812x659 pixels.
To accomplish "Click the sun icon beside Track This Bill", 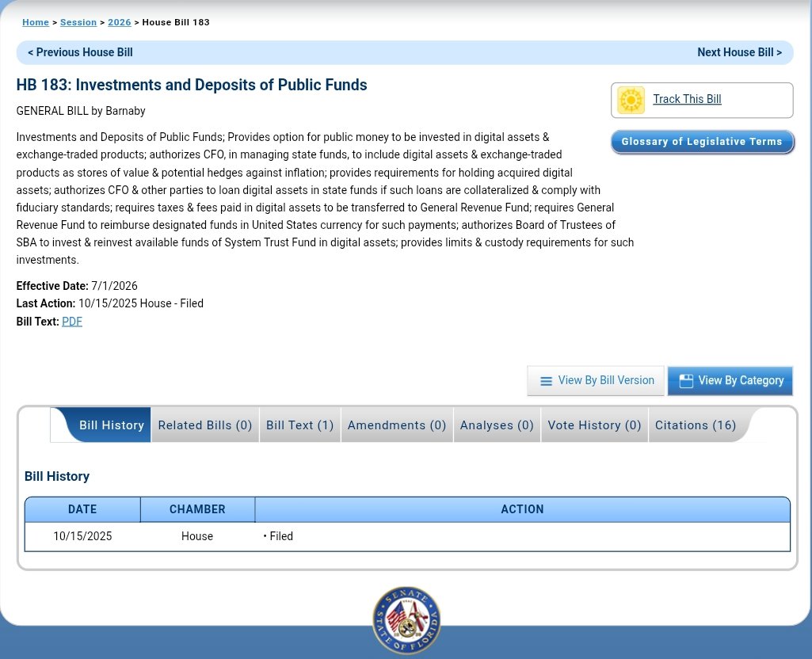I will [x=631, y=100].
